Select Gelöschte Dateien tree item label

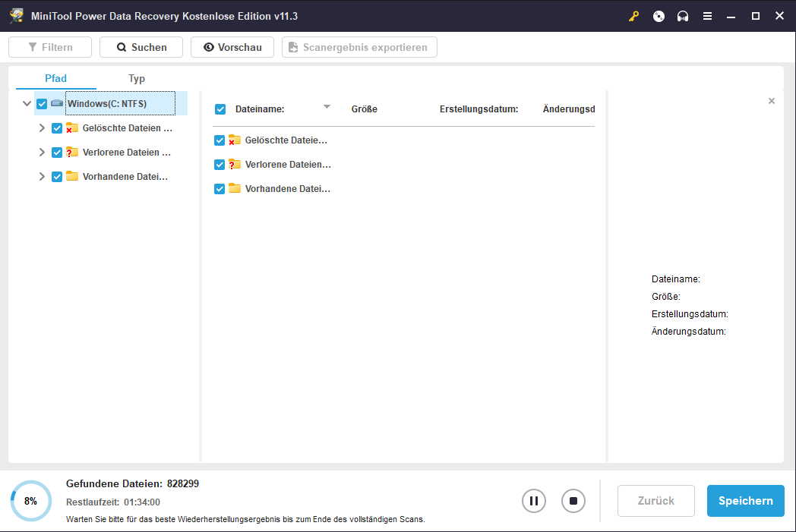click(x=128, y=127)
